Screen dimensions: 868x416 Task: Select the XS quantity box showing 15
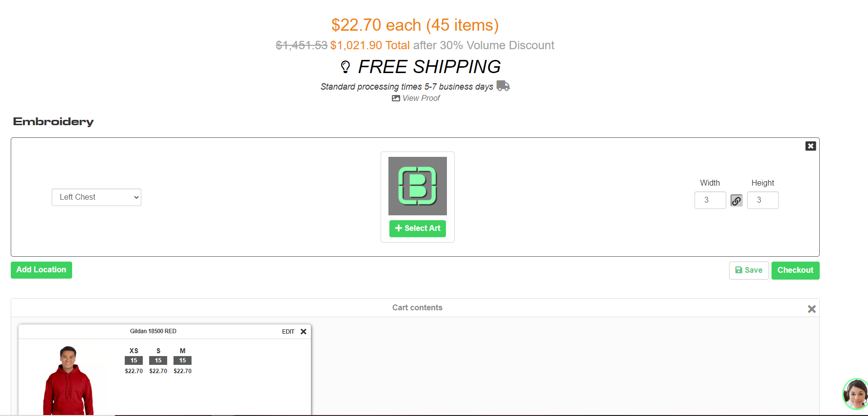pos(134,360)
